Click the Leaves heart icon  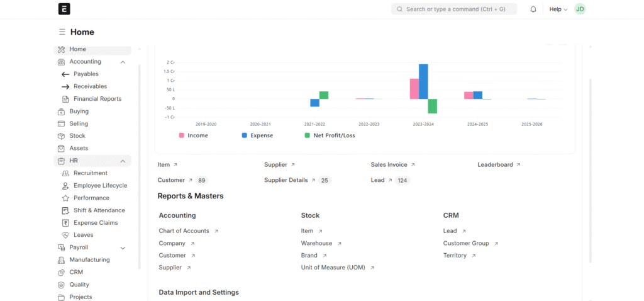[x=65, y=236]
